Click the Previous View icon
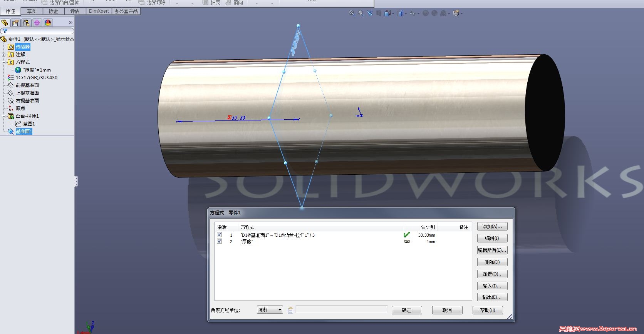 370,13
